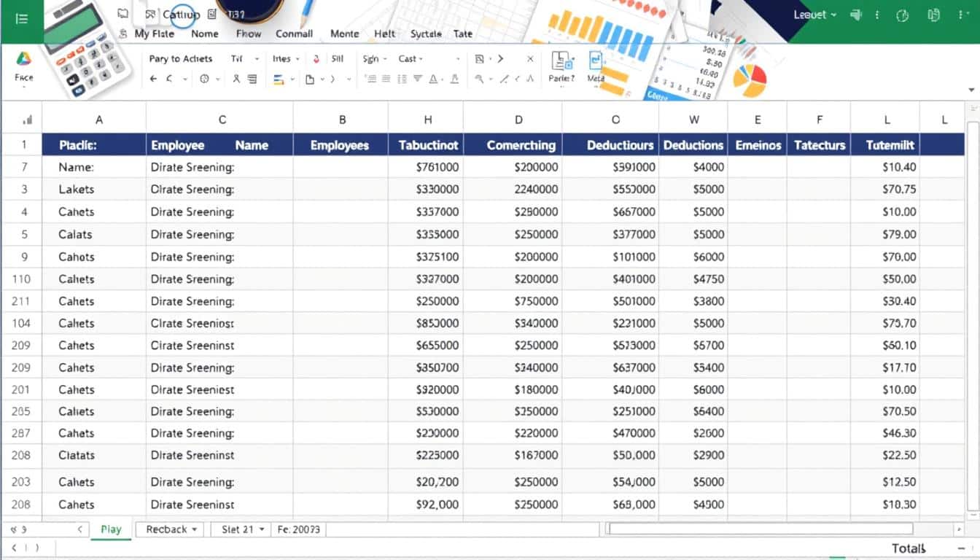Open the Tate menu
Screen dimensions: 980x560
pyautogui.click(x=463, y=34)
